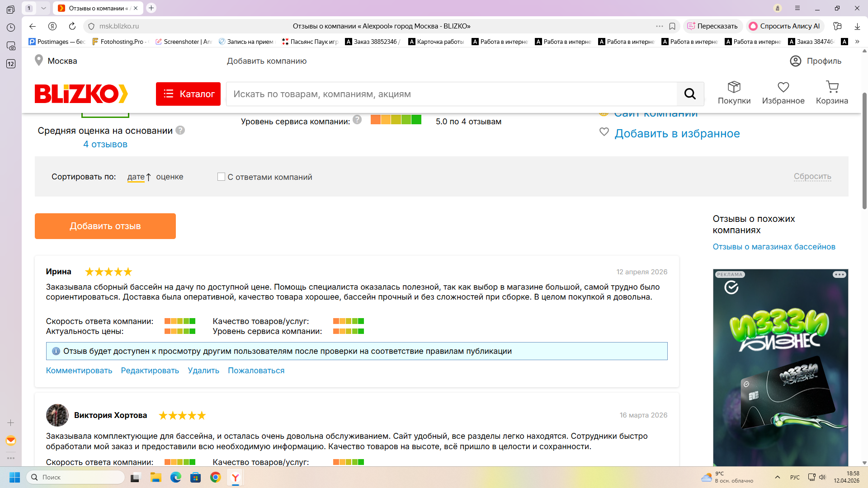Image resolution: width=868 pixels, height=488 pixels.
Task: Open the Покупки purchases icon
Action: click(734, 87)
